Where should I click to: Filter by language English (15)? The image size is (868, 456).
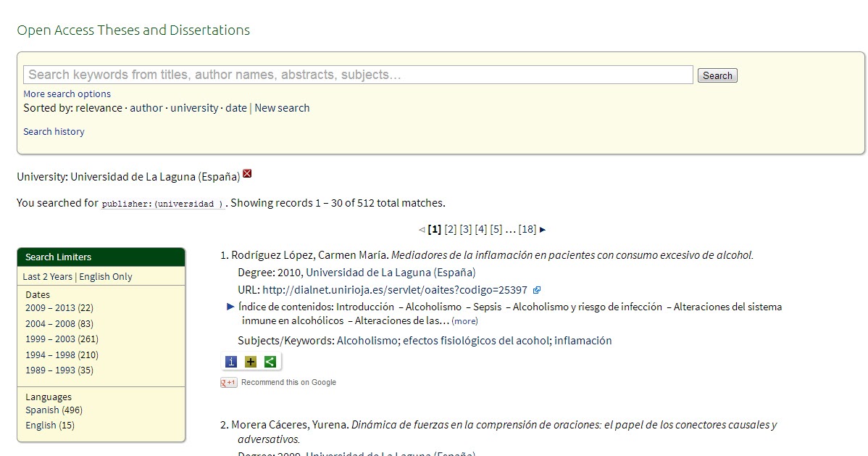[x=50, y=426]
